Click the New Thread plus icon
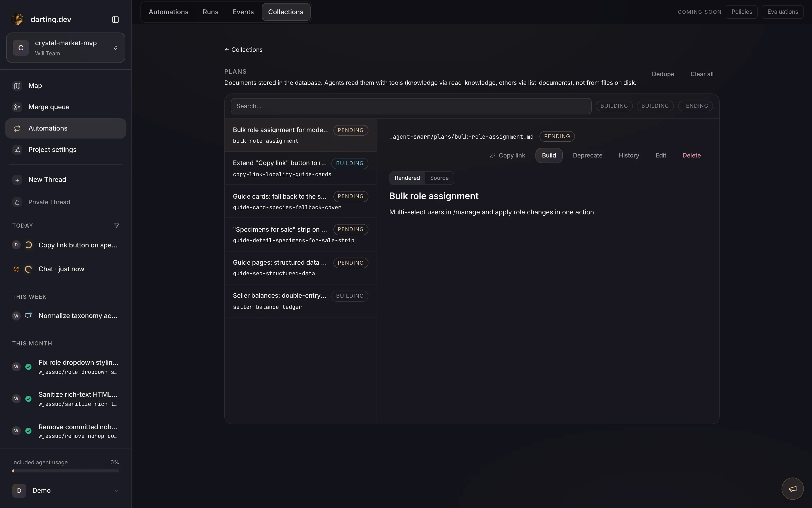 (17, 180)
